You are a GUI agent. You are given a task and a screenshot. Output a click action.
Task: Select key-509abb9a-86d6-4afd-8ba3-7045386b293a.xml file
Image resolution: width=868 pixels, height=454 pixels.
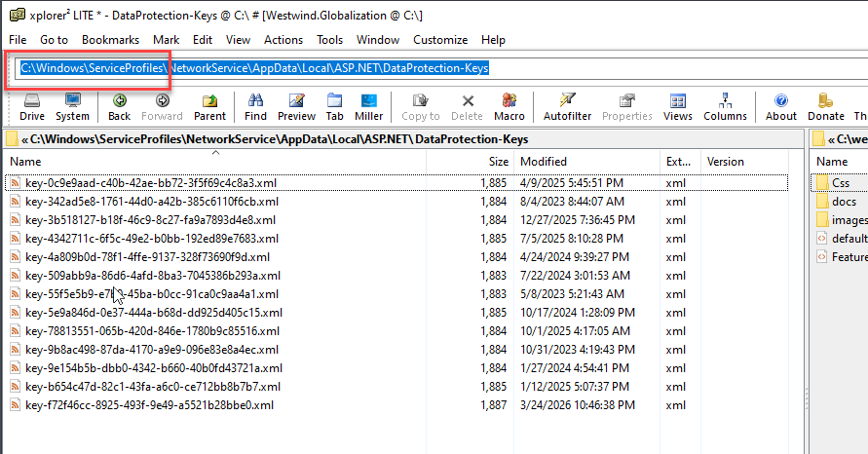(153, 276)
